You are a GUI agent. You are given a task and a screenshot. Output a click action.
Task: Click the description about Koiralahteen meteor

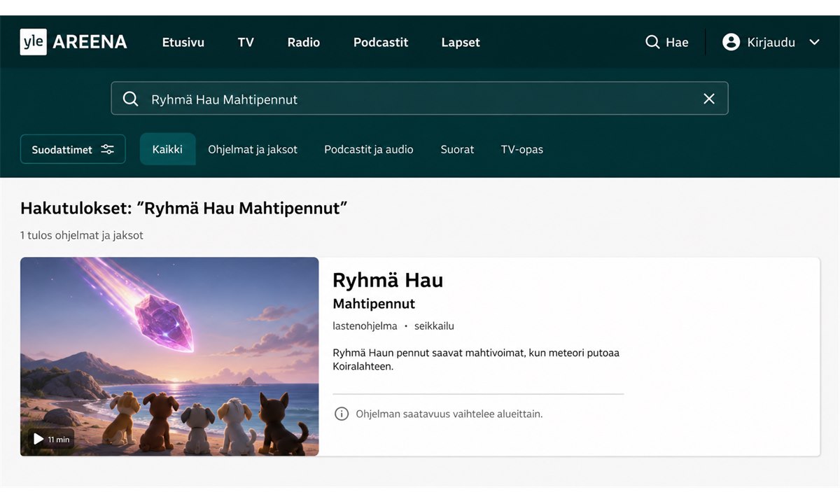click(x=476, y=359)
